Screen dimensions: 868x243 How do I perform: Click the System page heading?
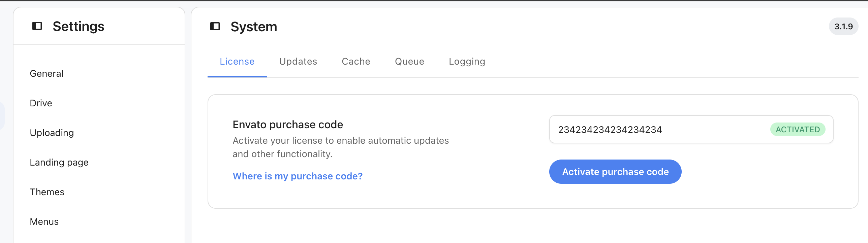pyautogui.click(x=254, y=27)
